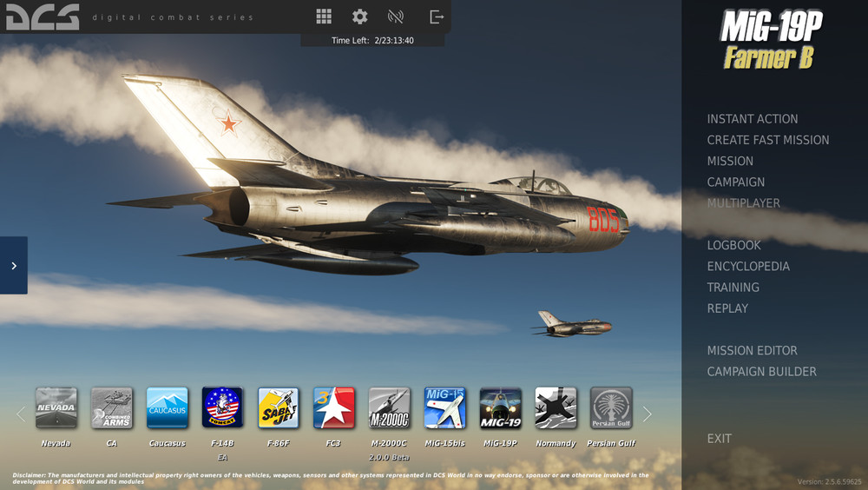The height and width of the screenshot is (490, 868).
Task: Select the Combined Arms module icon
Action: 112,408
